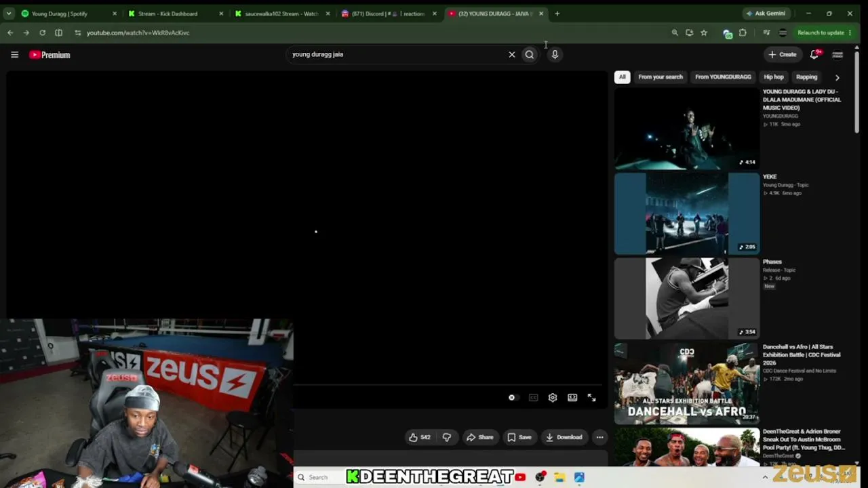Viewport: 868px width, 488px height.
Task: Open Chrome split view icon beside reload
Action: click(58, 33)
